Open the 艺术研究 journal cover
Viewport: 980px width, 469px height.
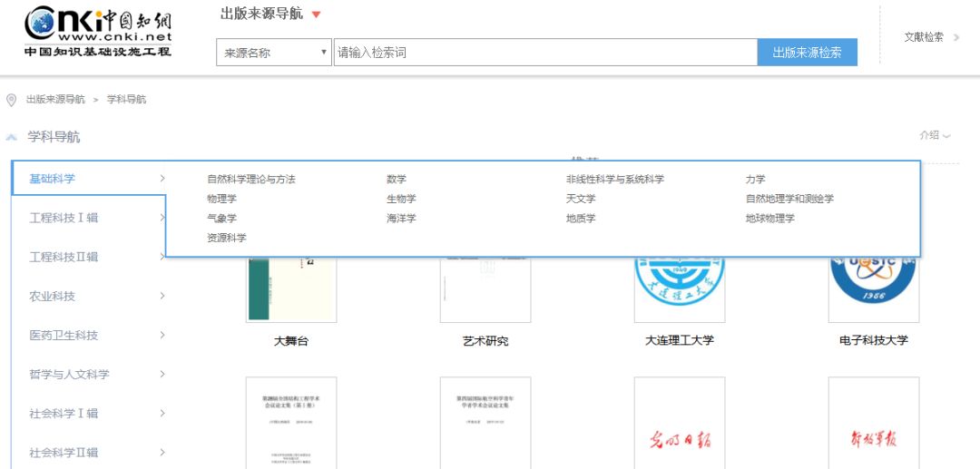point(485,289)
